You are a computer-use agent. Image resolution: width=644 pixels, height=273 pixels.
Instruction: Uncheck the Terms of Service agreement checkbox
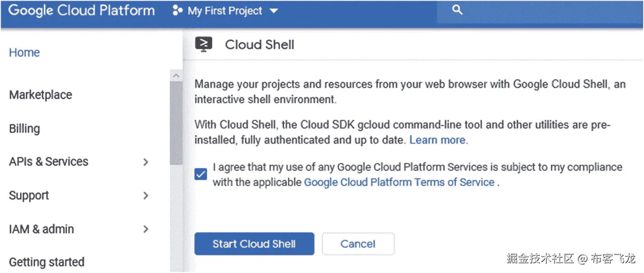(x=201, y=174)
